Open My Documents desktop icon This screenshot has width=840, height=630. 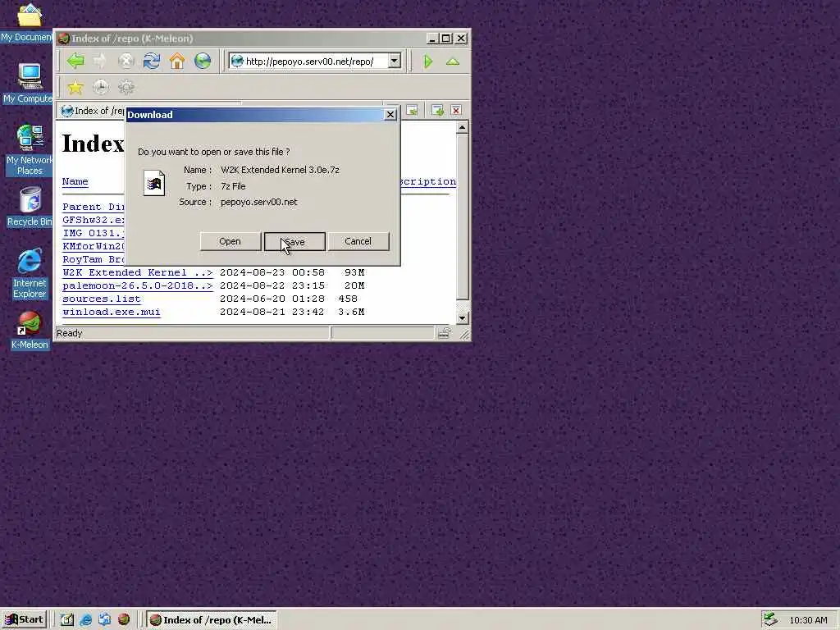click(x=28, y=22)
